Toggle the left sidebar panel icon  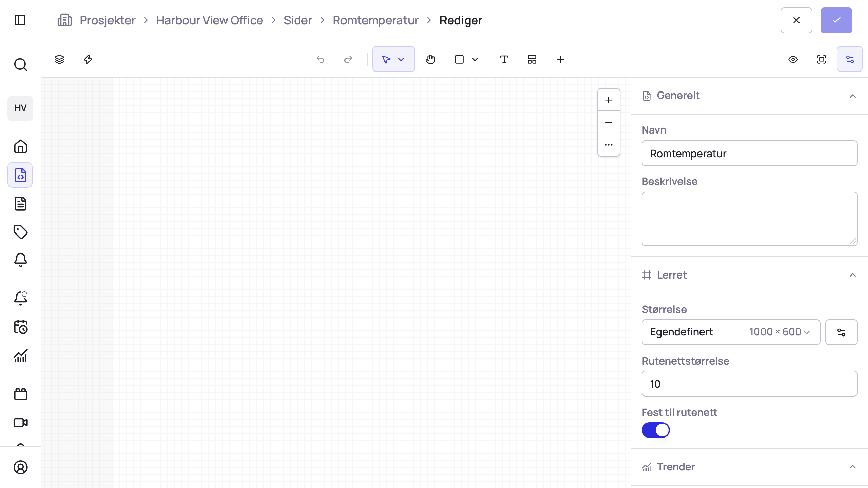(x=20, y=20)
